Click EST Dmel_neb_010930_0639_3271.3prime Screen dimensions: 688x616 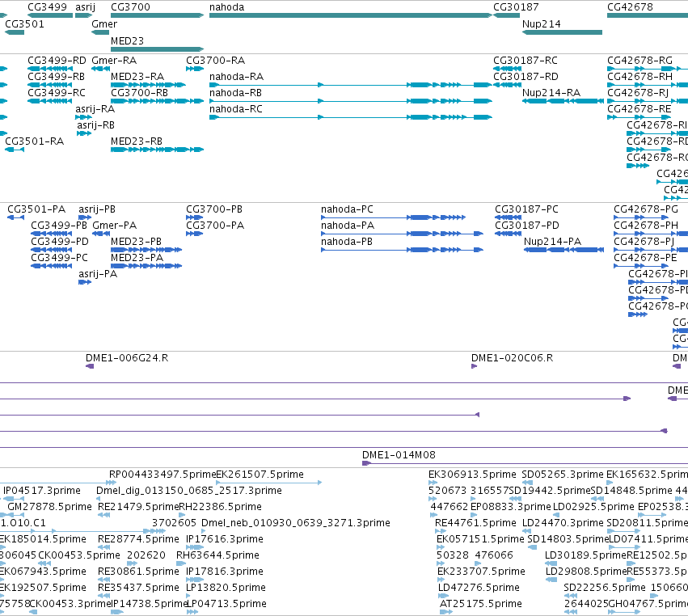(x=296, y=523)
